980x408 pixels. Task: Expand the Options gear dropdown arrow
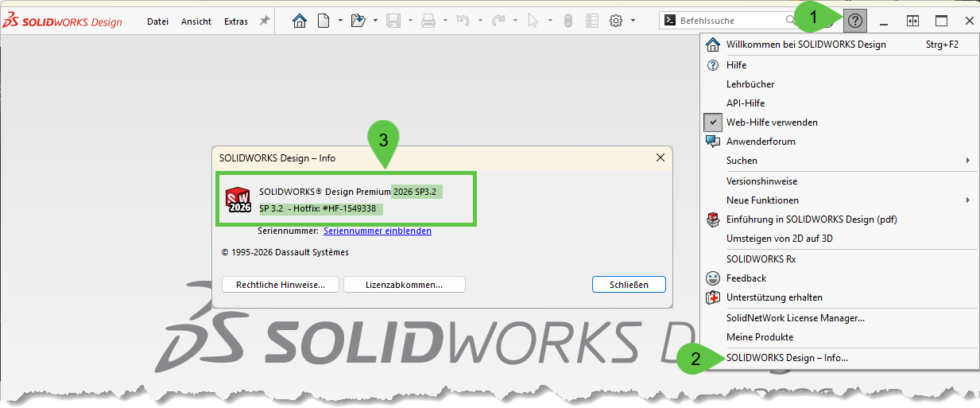click(x=633, y=21)
